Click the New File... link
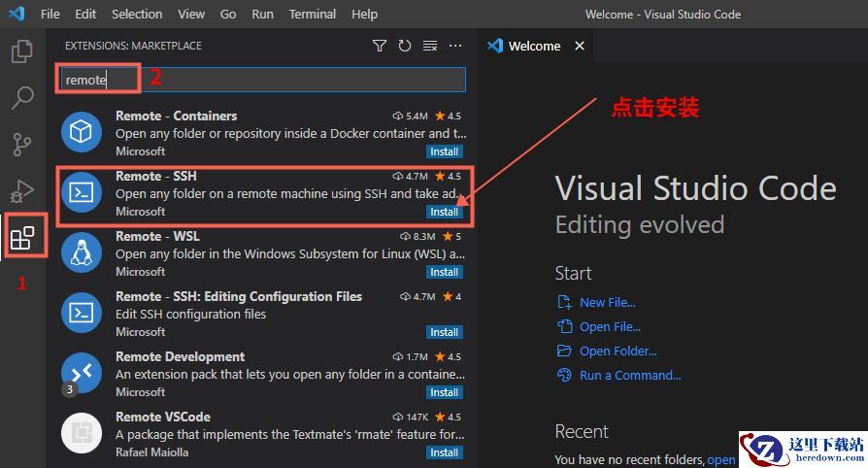This screenshot has width=868, height=468. pos(607,302)
